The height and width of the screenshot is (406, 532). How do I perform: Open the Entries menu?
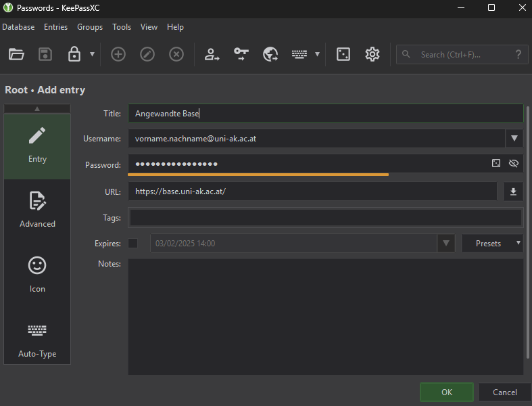(55, 27)
